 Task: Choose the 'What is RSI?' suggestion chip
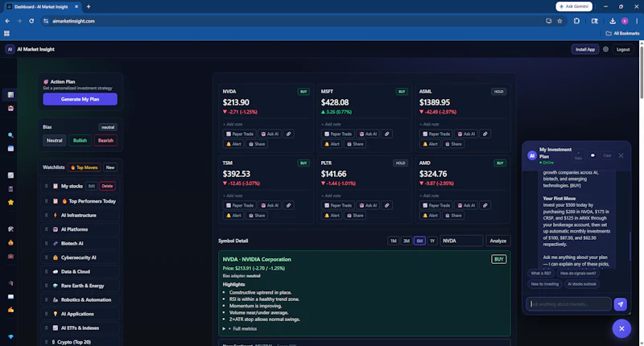[x=541, y=274]
